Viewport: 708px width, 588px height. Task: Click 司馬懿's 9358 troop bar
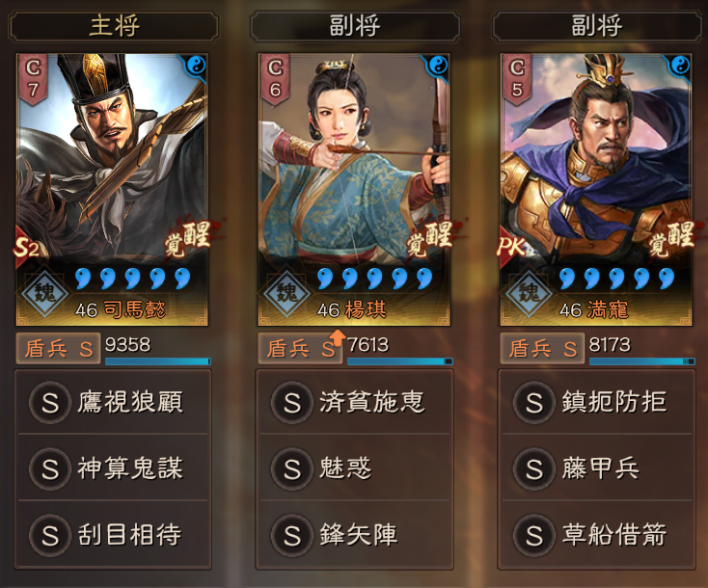coord(158,361)
